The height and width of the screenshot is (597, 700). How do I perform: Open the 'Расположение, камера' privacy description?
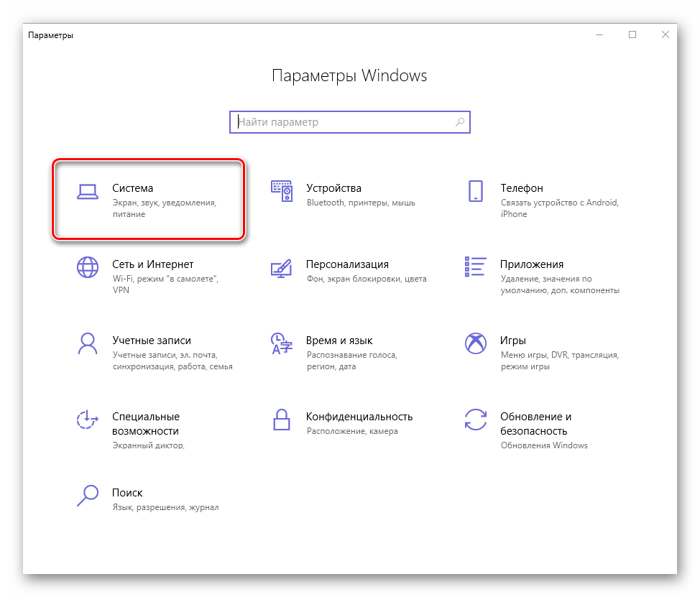352,432
